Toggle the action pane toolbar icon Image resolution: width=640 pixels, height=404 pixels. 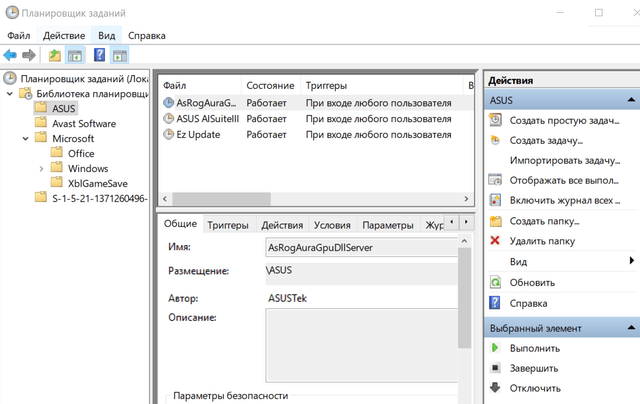(120, 55)
